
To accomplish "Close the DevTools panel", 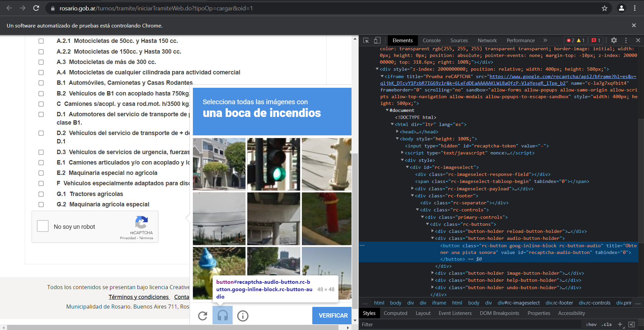I will point(638,41).
